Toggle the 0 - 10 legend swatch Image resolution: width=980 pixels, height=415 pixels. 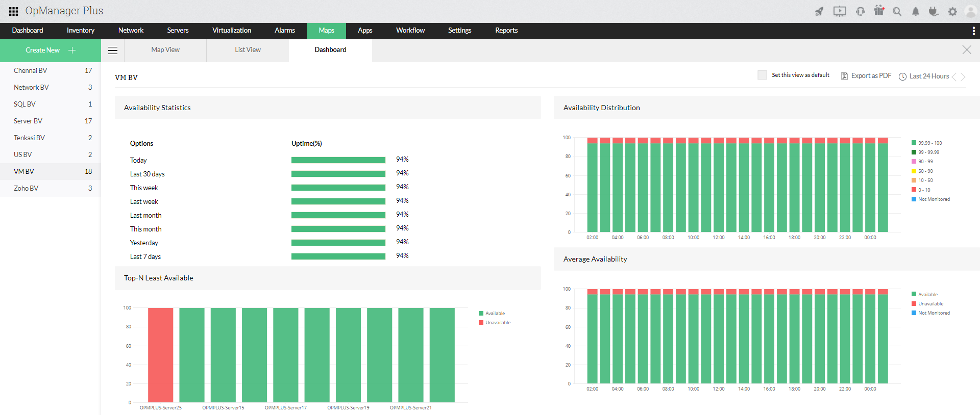[914, 190]
